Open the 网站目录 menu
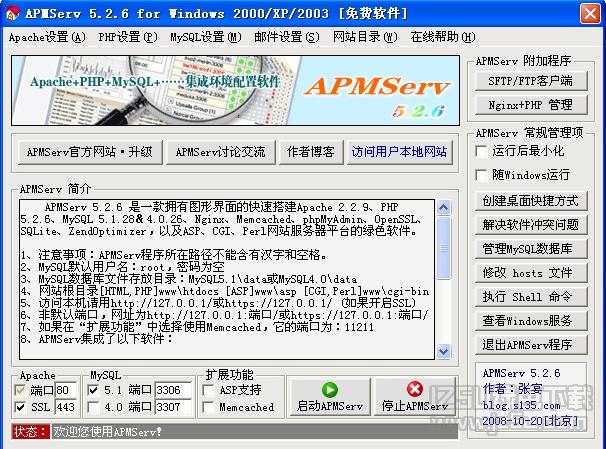The width and height of the screenshot is (606, 449). click(365, 37)
